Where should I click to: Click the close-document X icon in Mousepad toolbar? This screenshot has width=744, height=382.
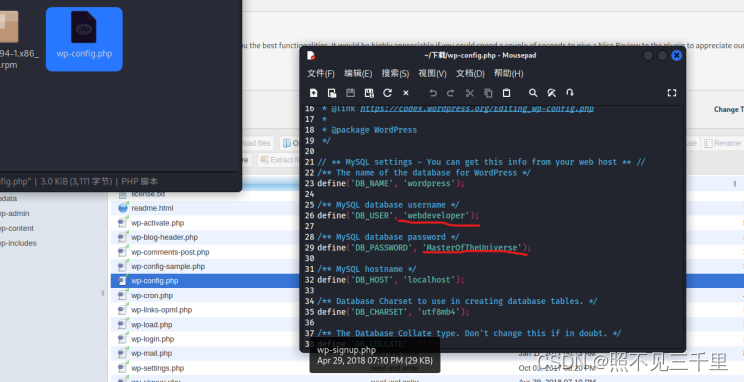[x=406, y=93]
